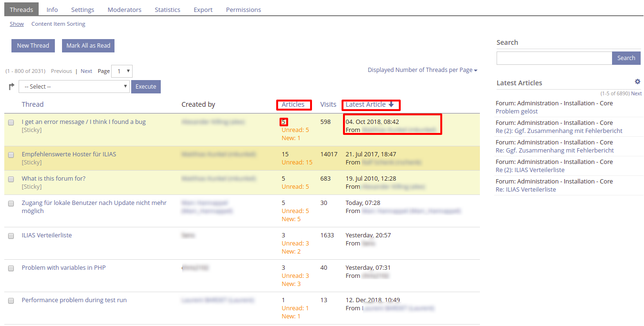Focus the Search text field
This screenshot has height=326, width=644.
click(554, 58)
